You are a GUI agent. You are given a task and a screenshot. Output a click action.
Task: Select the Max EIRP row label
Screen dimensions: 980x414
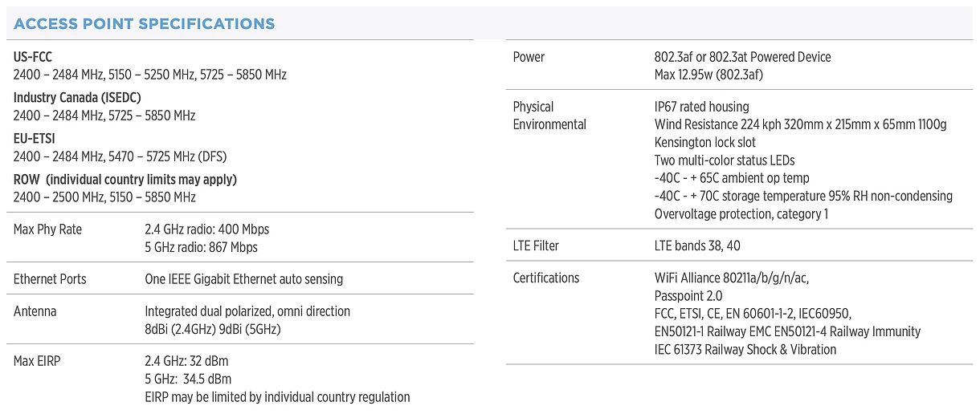(x=37, y=361)
